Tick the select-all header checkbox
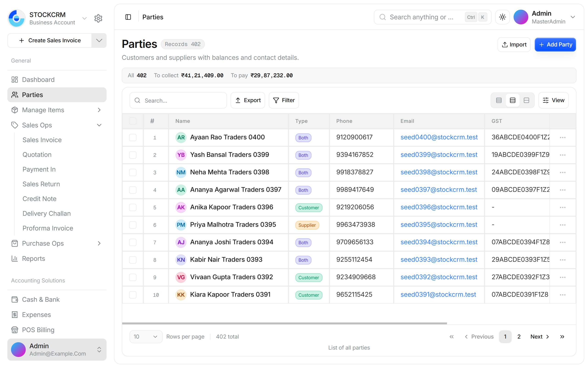Viewport: 588px width, 368px height. coord(133,121)
